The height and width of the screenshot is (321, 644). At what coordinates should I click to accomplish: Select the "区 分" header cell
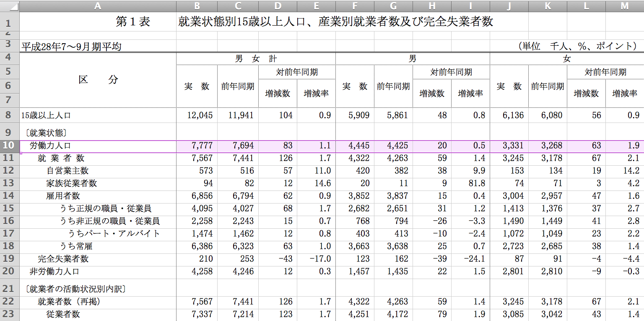(x=98, y=80)
